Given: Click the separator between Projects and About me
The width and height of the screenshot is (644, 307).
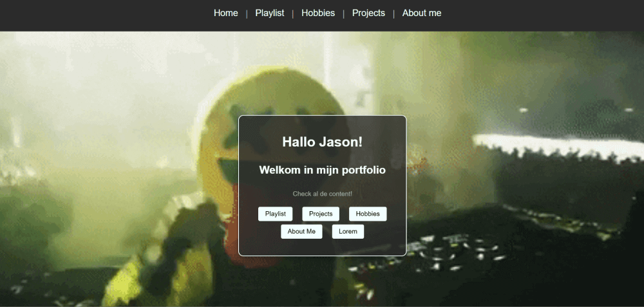Looking at the screenshot, I should click(393, 14).
